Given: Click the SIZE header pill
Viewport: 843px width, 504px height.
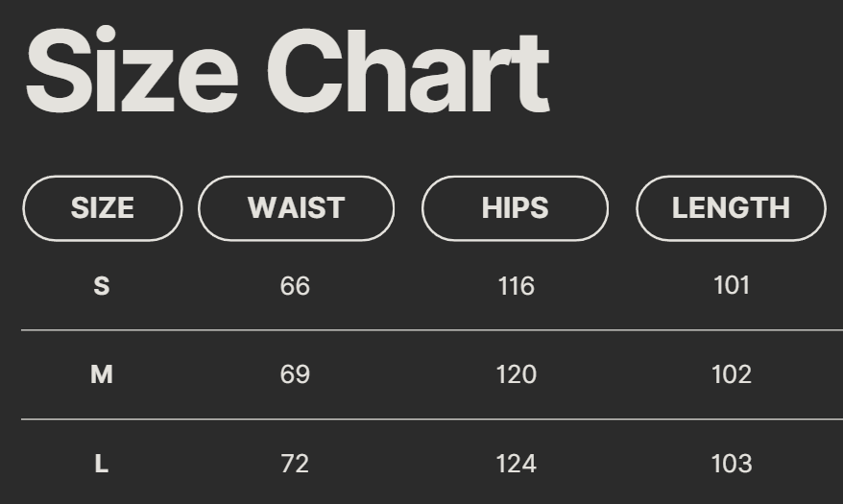Looking at the screenshot, I should point(102,208).
